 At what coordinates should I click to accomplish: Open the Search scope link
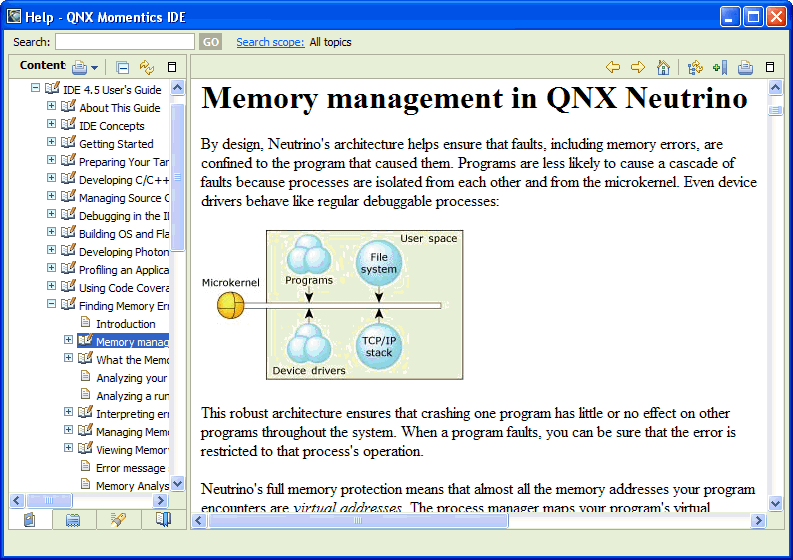pos(270,42)
